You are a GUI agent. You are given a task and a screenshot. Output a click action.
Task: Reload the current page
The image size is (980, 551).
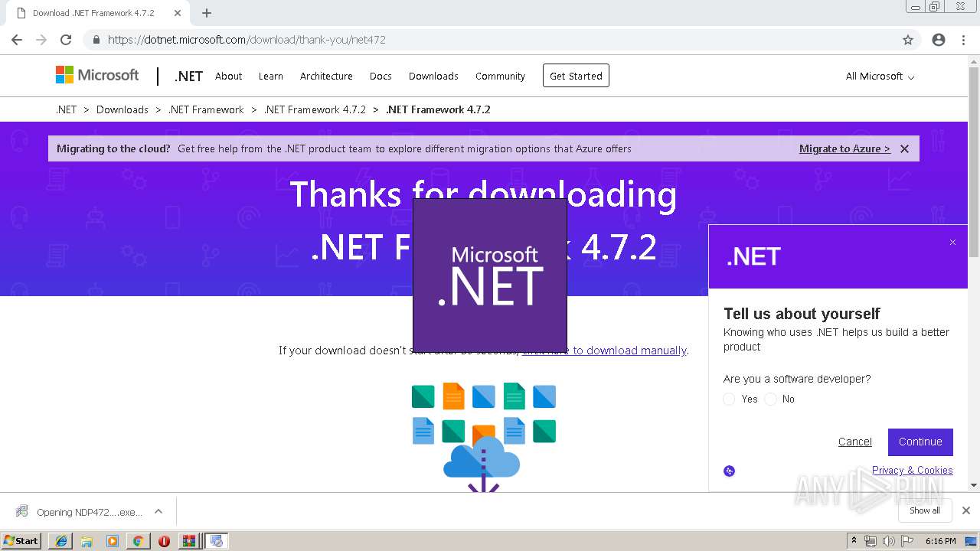coord(66,40)
